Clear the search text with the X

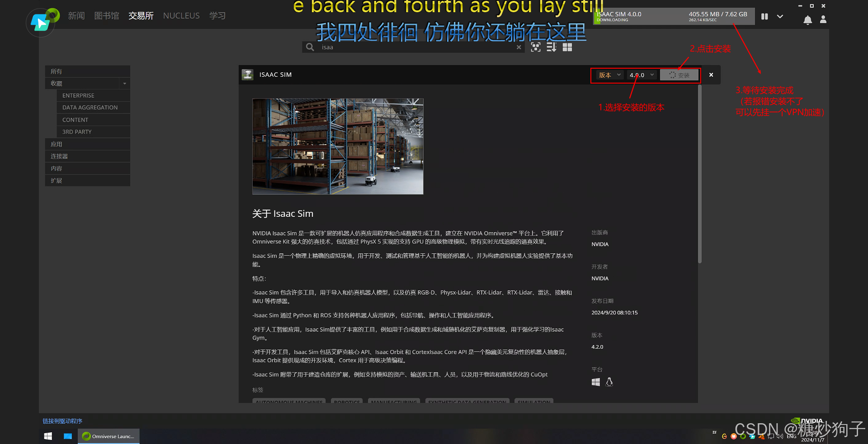point(519,47)
